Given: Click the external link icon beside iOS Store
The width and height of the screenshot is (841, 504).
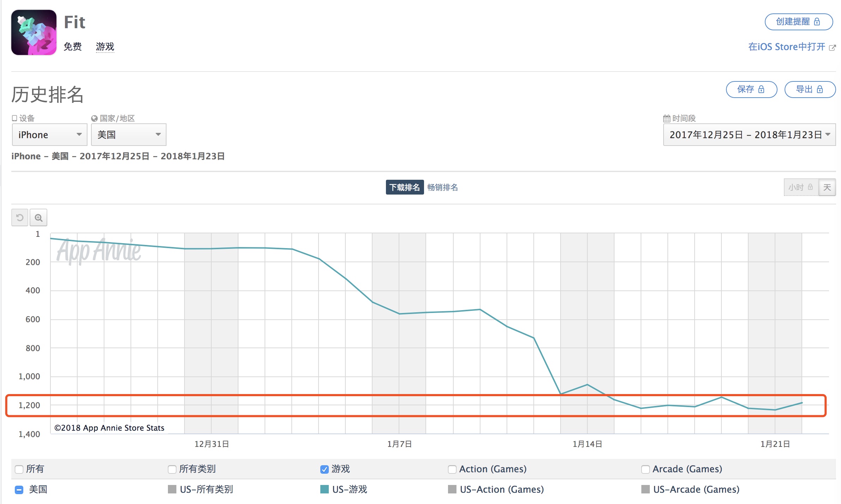Looking at the screenshot, I should pos(832,48).
